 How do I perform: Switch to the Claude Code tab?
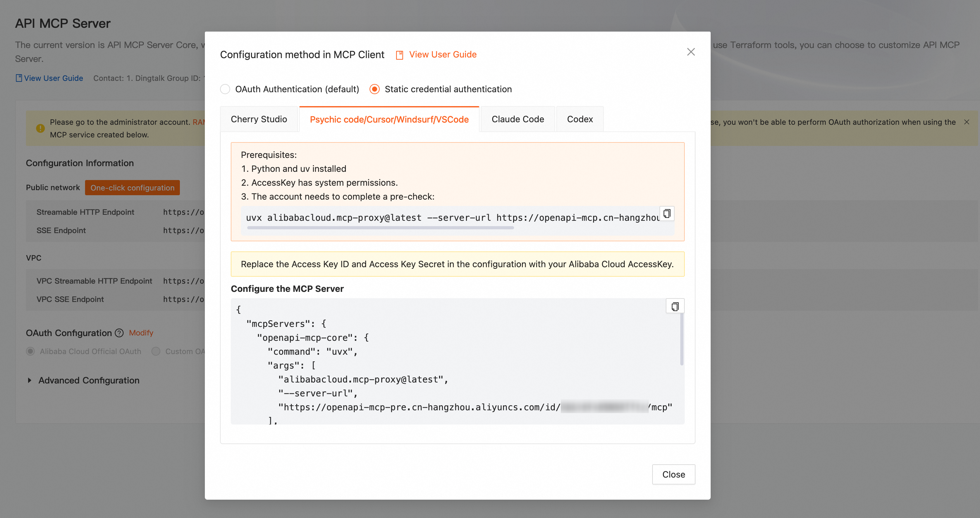tap(518, 119)
